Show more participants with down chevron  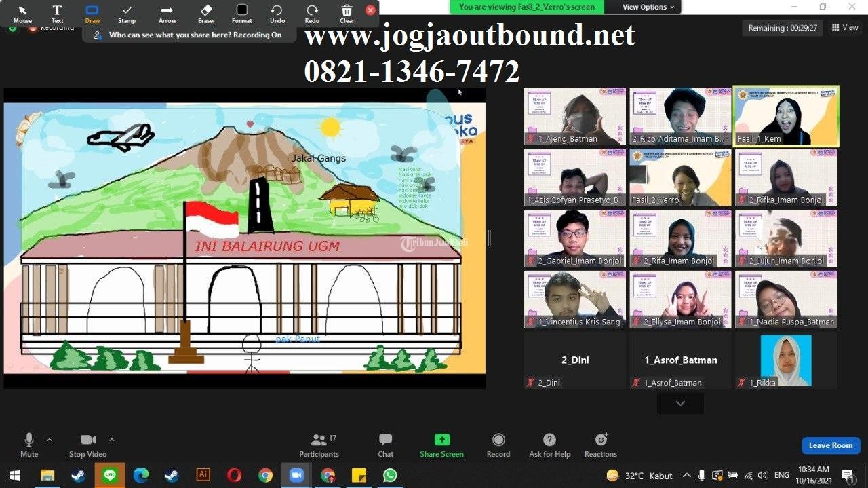[680, 403]
